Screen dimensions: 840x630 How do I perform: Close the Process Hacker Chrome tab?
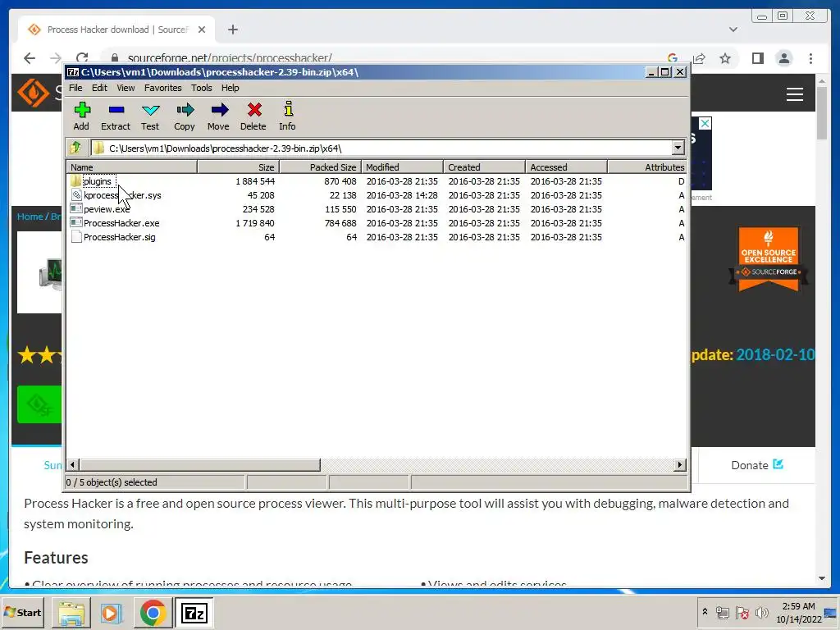click(x=202, y=30)
